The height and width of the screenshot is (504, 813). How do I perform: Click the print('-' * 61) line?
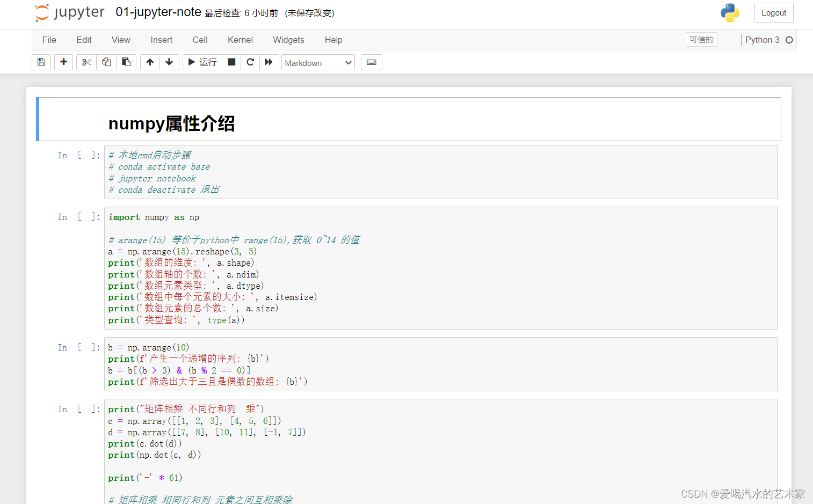(x=145, y=478)
